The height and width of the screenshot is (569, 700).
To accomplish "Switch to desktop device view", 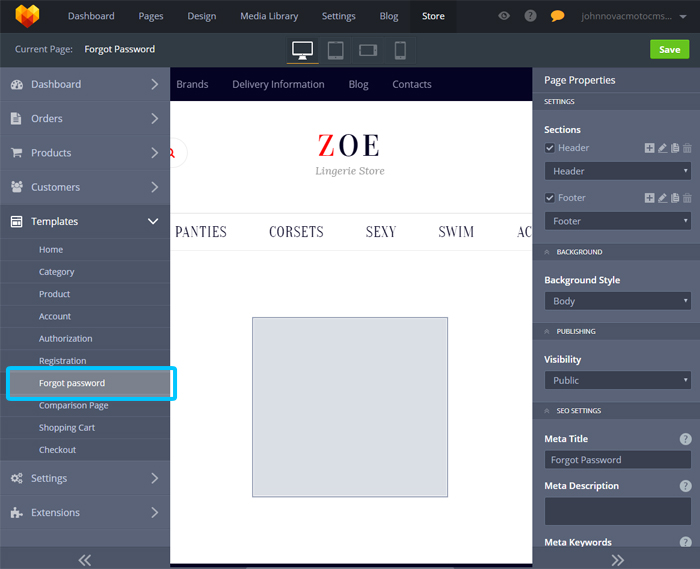I will (303, 50).
